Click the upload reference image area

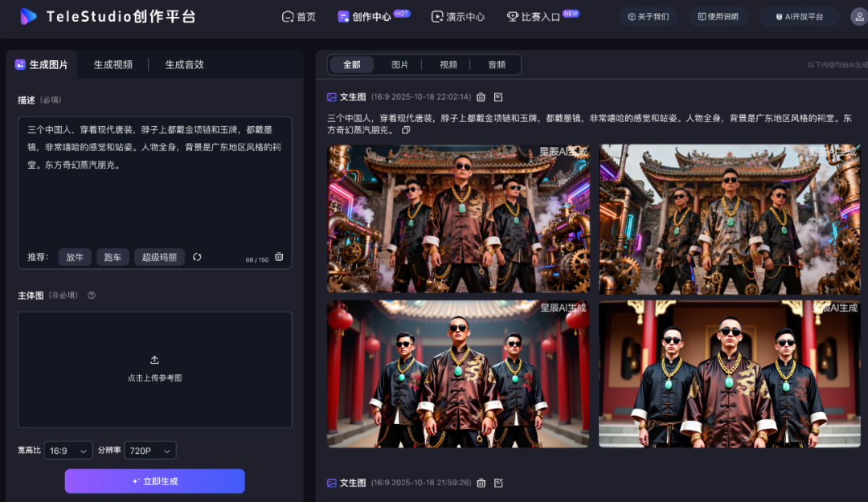pyautogui.click(x=154, y=369)
